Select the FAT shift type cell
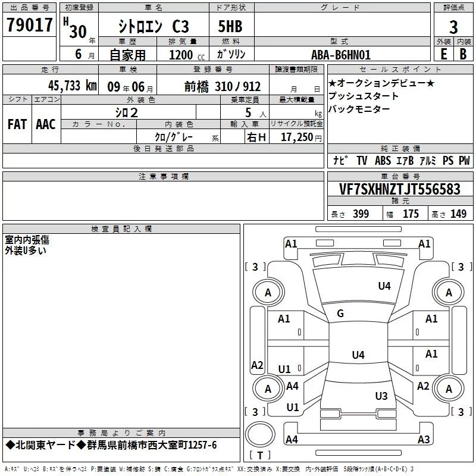 click(x=17, y=124)
